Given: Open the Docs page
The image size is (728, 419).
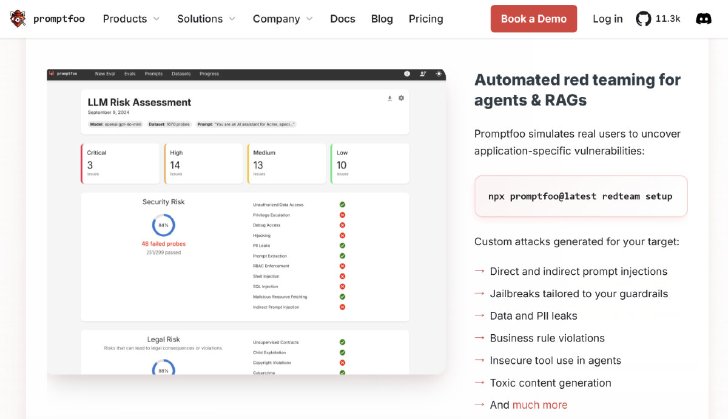Looking at the screenshot, I should point(343,19).
